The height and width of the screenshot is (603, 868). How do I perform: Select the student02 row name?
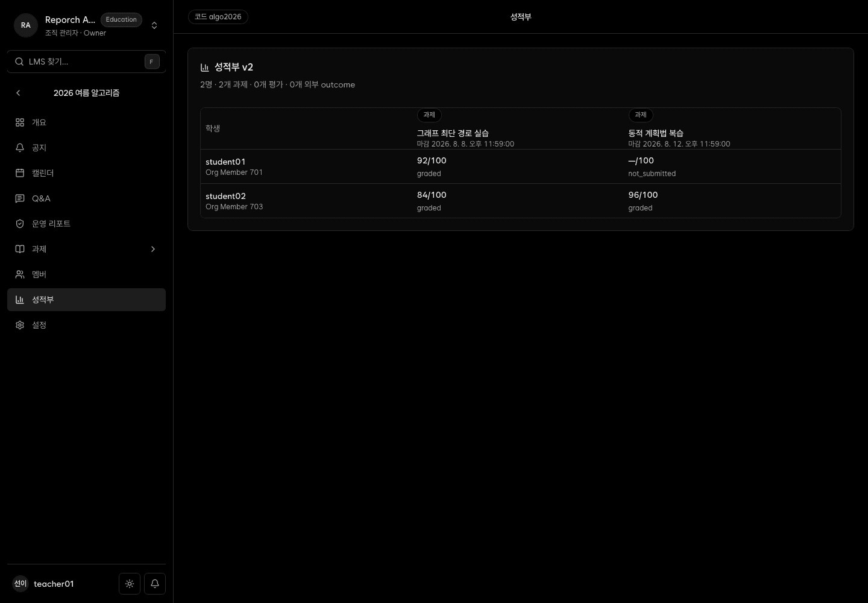click(x=225, y=196)
